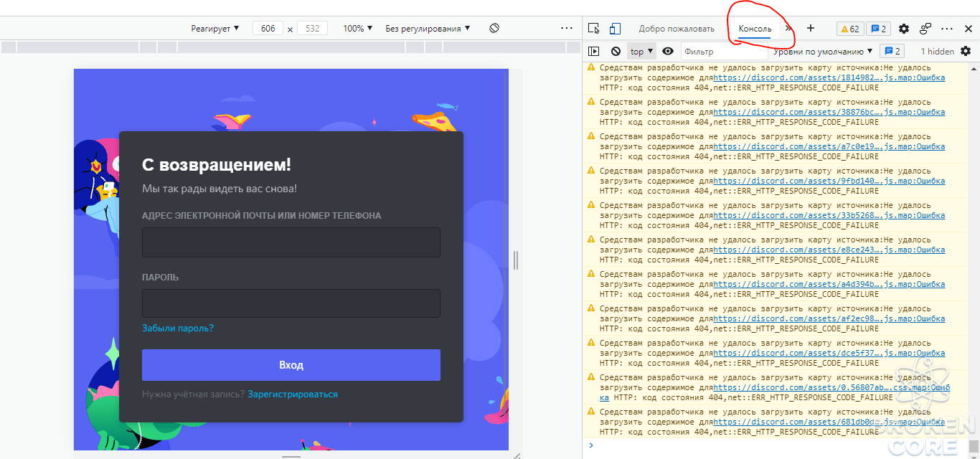Screen dimensions: 980x459
Task: Open the 62 warnings counter
Action: point(849,29)
